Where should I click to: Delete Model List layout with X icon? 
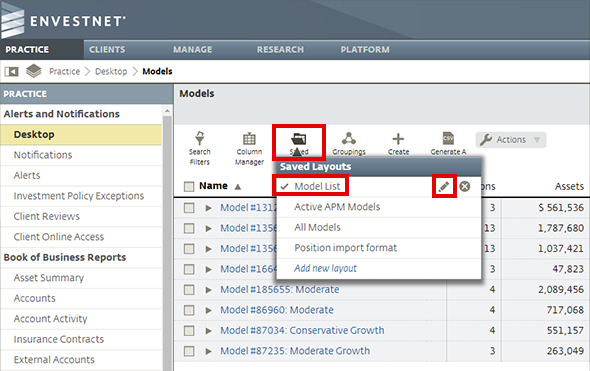(x=465, y=186)
